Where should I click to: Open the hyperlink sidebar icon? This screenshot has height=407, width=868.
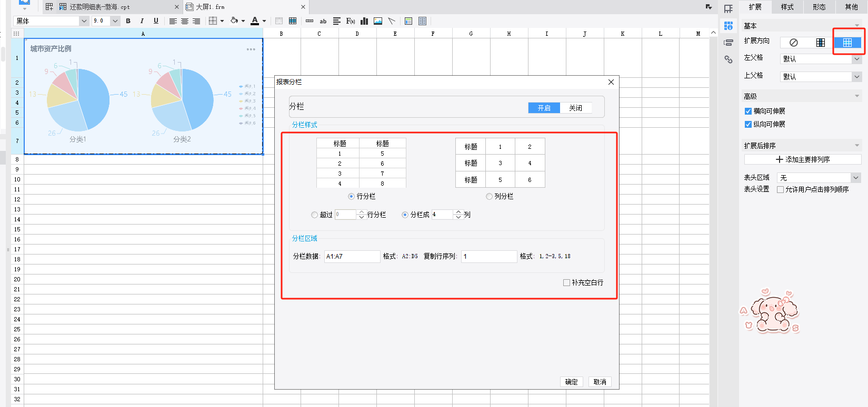point(729,59)
